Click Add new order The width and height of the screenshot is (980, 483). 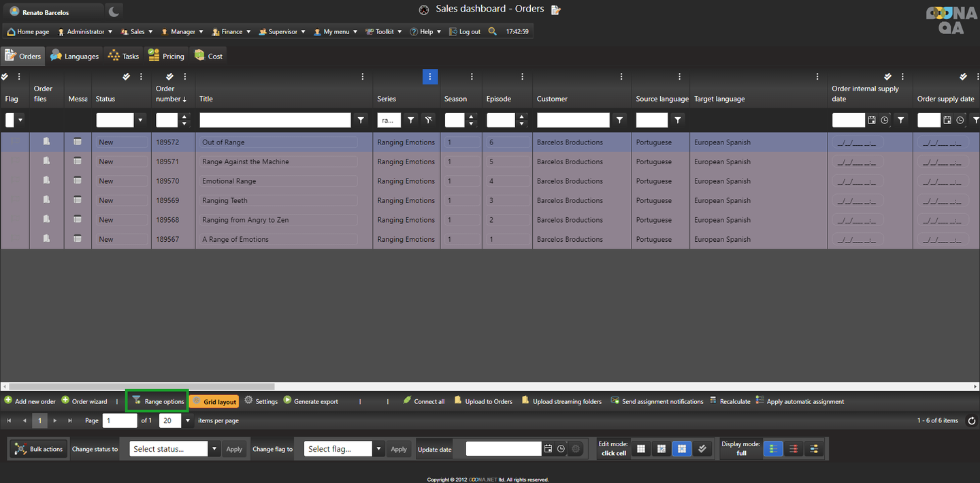point(30,401)
